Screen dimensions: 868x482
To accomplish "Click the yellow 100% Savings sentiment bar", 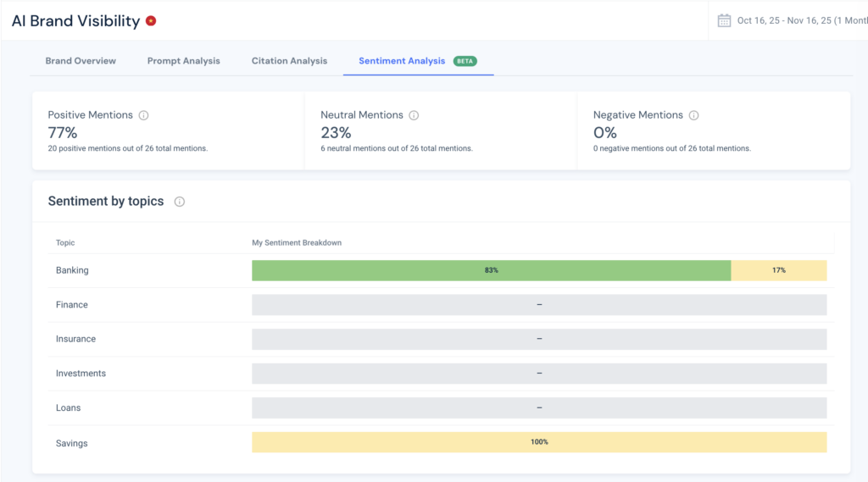I will (539, 442).
